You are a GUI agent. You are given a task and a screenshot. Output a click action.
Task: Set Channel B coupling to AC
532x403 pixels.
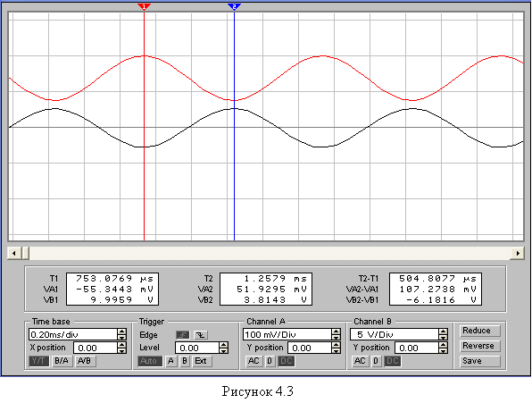pyautogui.click(x=360, y=361)
